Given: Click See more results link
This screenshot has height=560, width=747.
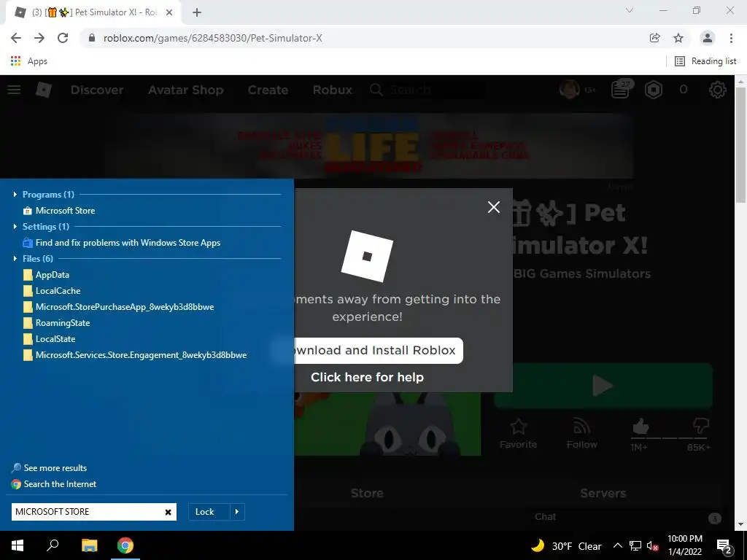Looking at the screenshot, I should tap(49, 468).
